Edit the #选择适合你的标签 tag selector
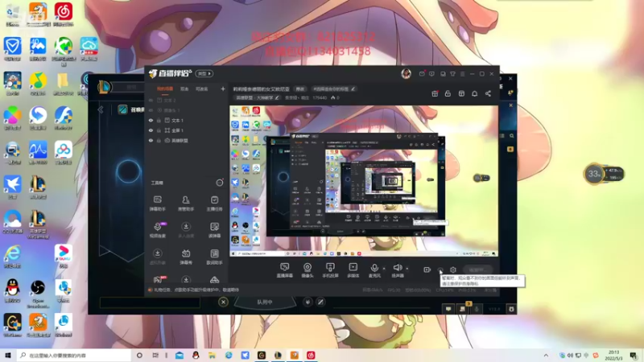Image resolution: width=644 pixels, height=362 pixels. [334, 88]
